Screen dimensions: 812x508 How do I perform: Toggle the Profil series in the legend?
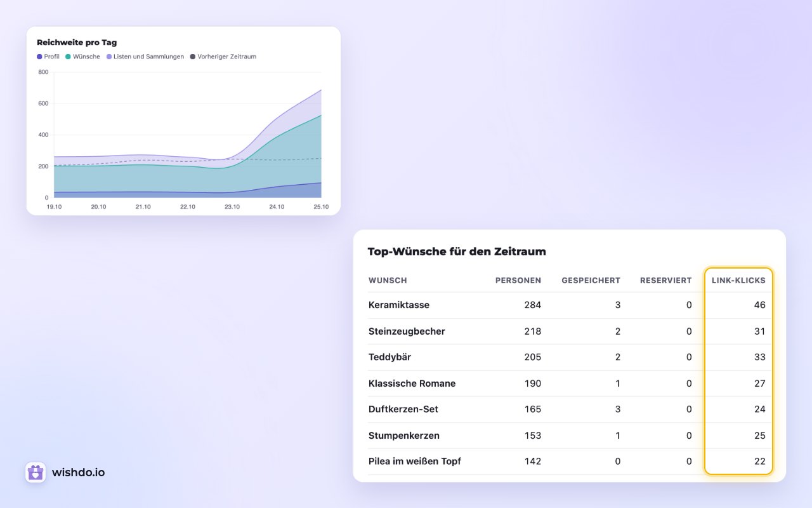[x=48, y=57]
